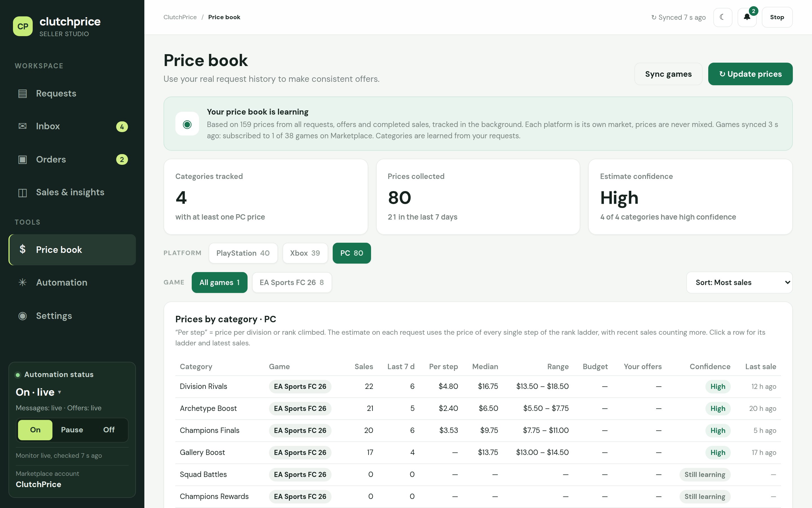Click the Update prices button
Viewport: 812px width, 508px height.
click(x=750, y=74)
